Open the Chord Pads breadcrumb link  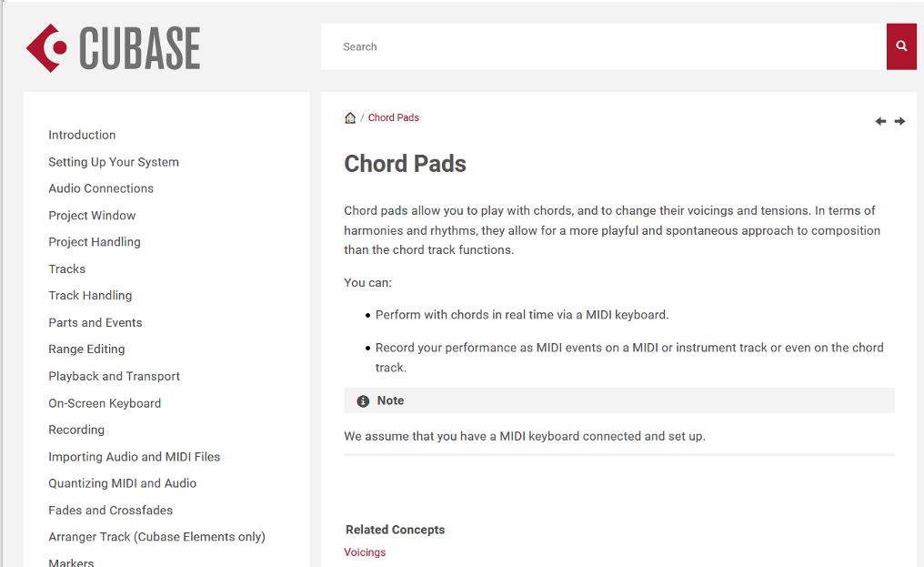tap(394, 117)
